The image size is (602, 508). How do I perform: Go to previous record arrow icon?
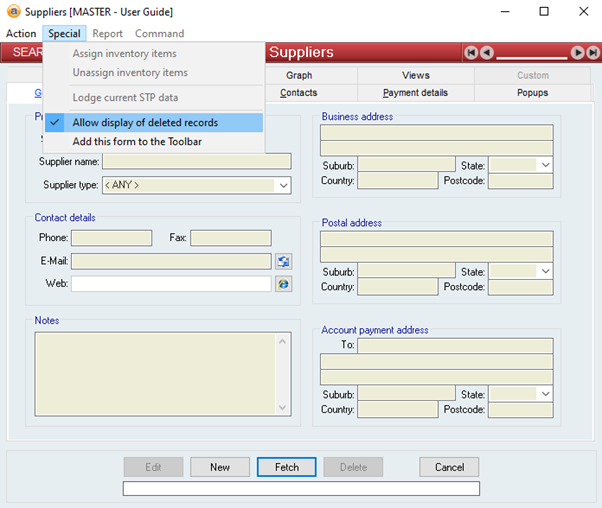[x=487, y=52]
